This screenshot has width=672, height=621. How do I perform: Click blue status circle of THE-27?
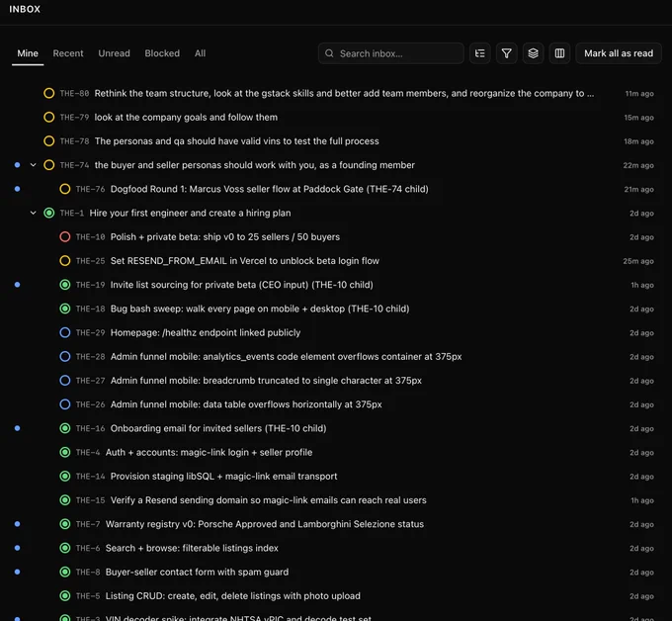click(x=64, y=381)
